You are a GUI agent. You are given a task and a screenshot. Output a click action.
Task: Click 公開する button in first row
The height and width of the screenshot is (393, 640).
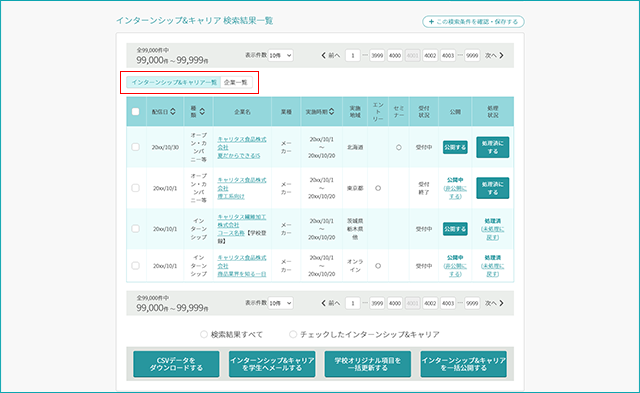click(455, 147)
